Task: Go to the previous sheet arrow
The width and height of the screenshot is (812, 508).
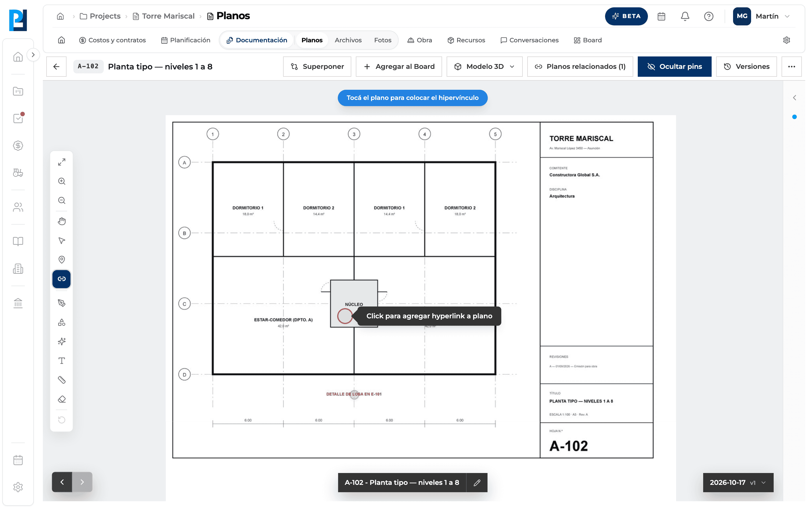Action: (x=62, y=482)
